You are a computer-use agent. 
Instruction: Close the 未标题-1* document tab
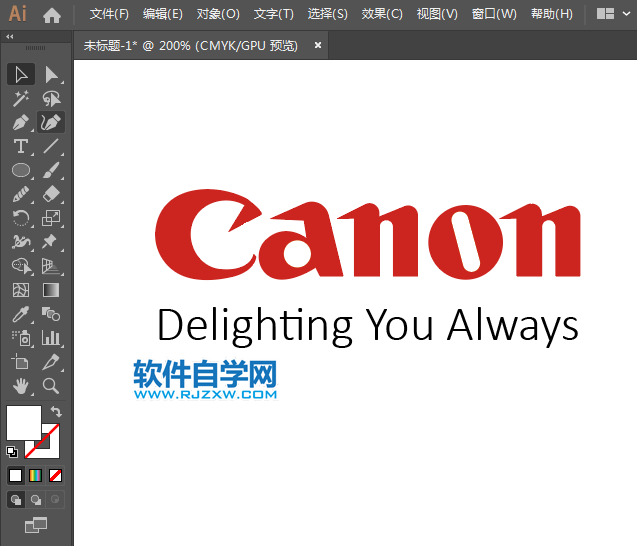click(x=318, y=45)
